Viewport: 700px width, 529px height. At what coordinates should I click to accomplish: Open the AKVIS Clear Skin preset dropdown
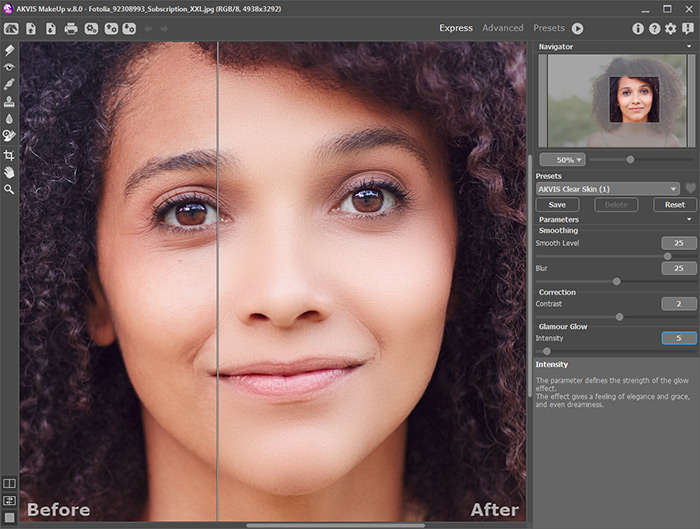pos(607,188)
